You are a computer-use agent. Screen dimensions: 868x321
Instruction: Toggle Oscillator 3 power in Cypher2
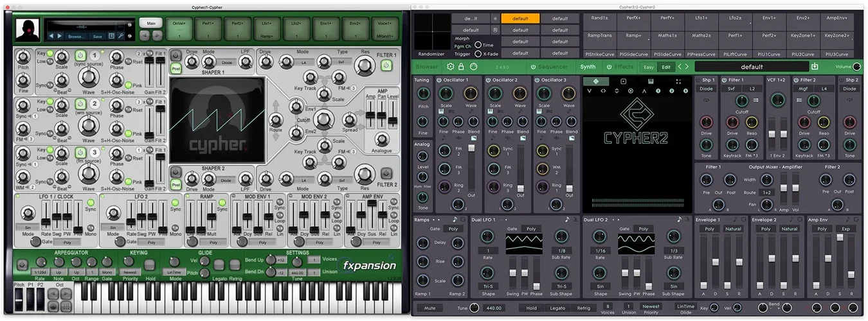[537, 80]
